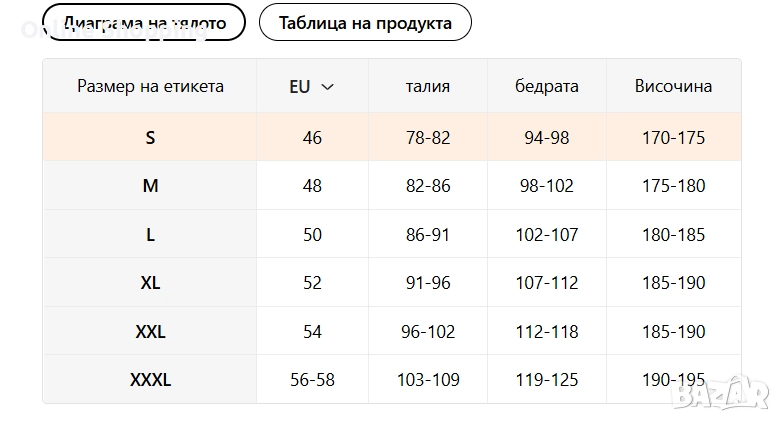Click the Размер на етикета column header
The image size is (781, 422).
click(150, 86)
